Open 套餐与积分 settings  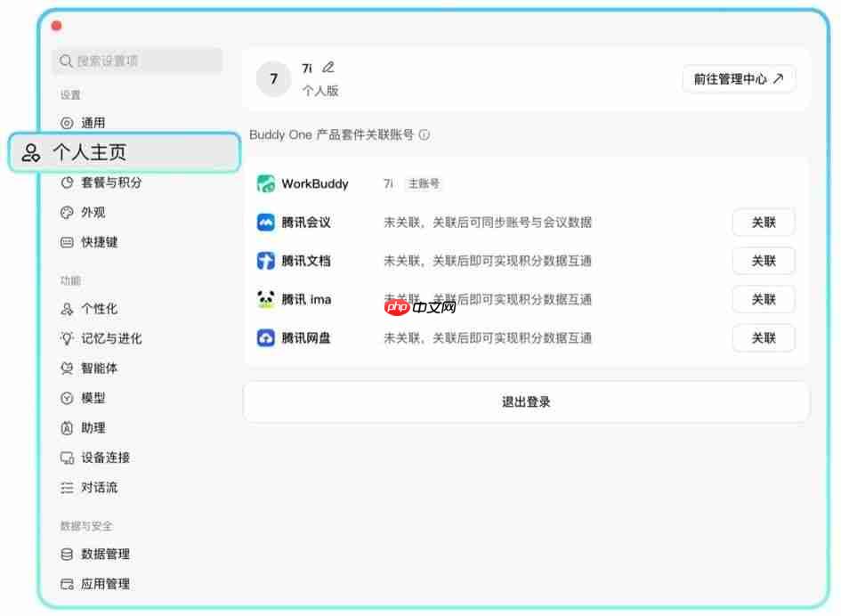click(x=111, y=182)
